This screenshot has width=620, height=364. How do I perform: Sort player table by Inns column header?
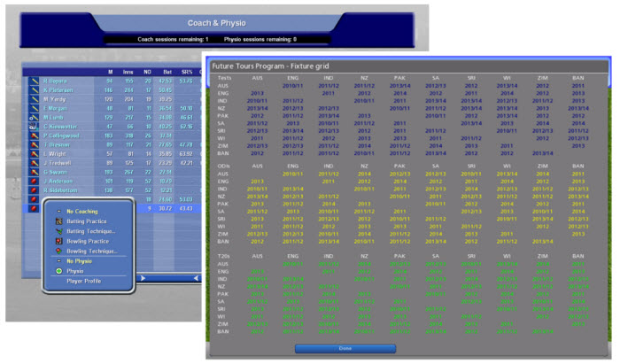(127, 71)
